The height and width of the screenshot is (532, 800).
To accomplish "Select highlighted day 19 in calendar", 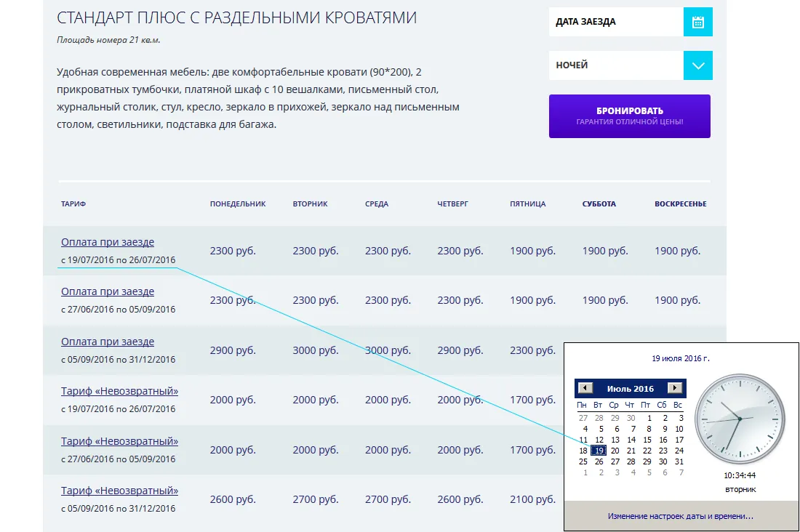I will coord(599,451).
